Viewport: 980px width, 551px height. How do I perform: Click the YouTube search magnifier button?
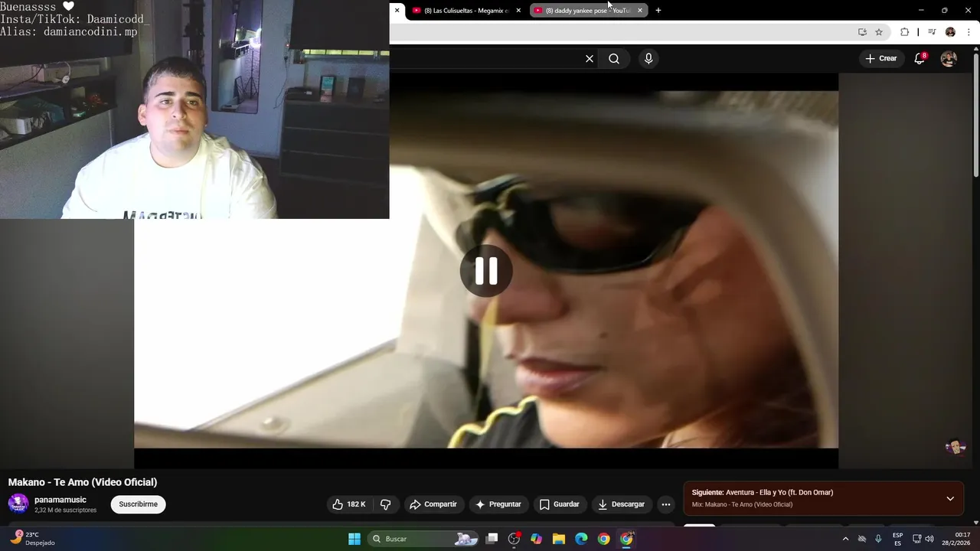coord(614,59)
